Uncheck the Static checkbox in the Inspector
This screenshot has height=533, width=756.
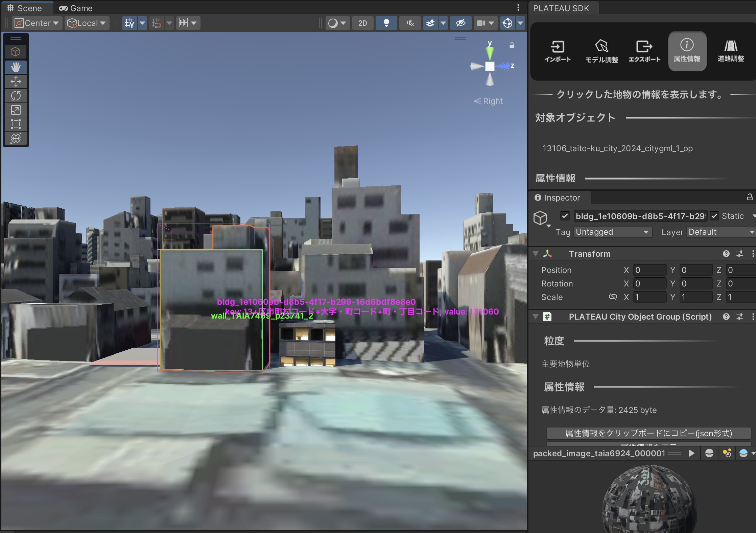tap(714, 216)
